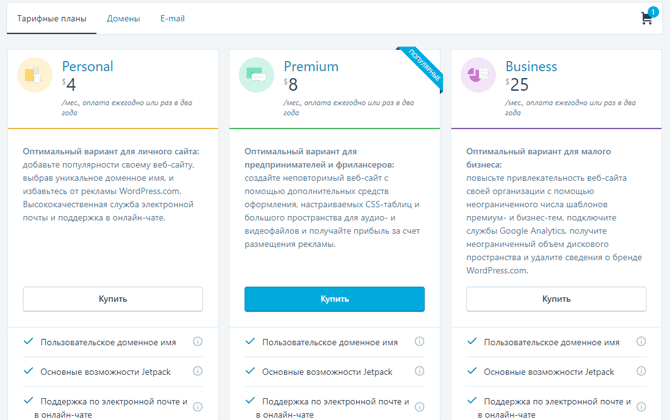Open the Домены tab
The height and width of the screenshot is (420, 670).
[123, 19]
